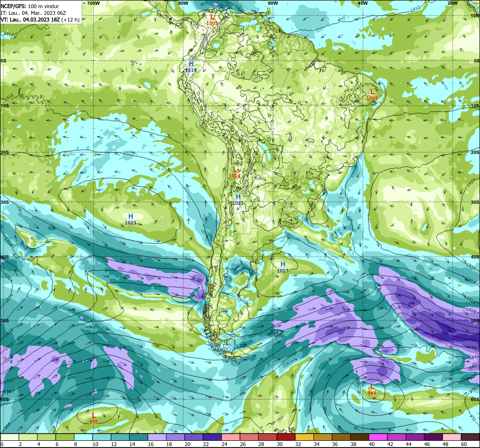Click the pink legend swatch labeled 24
Image resolution: width=480 pixels, height=448 pixels.
click(x=230, y=437)
